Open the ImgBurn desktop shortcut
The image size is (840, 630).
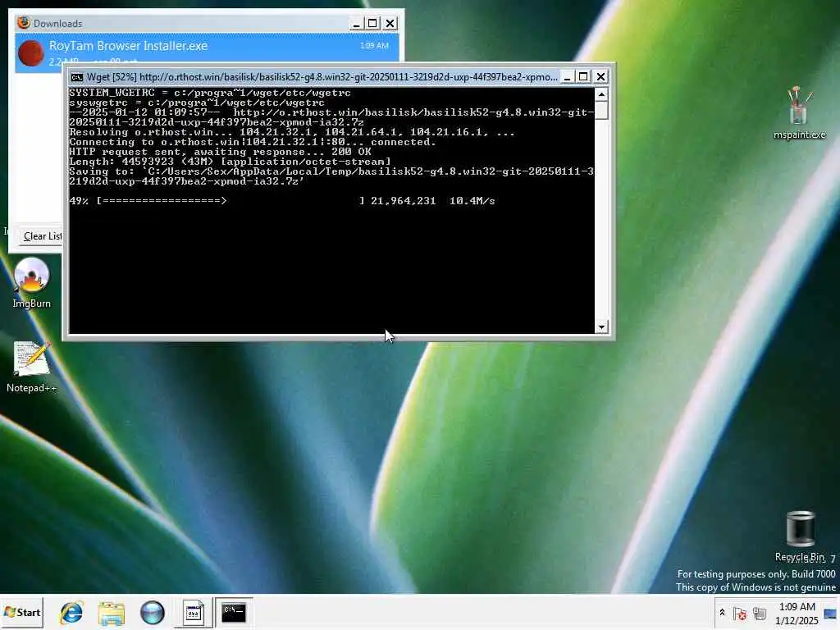click(x=32, y=282)
